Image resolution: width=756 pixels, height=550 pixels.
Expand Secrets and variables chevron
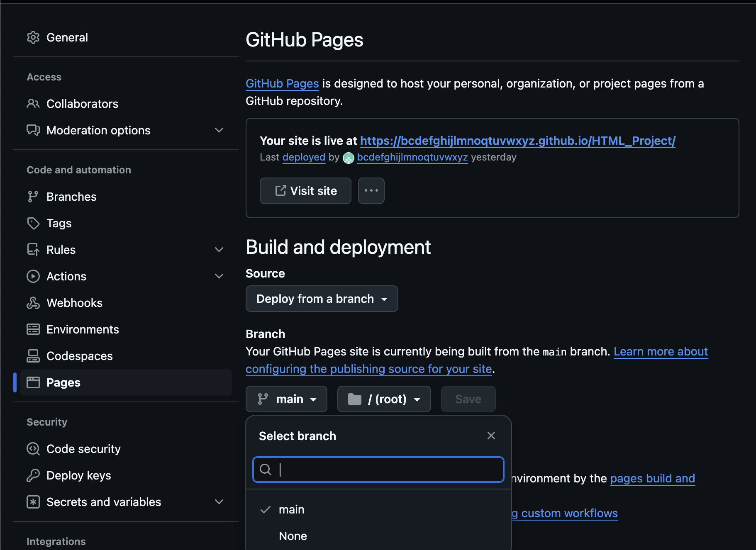pos(219,502)
